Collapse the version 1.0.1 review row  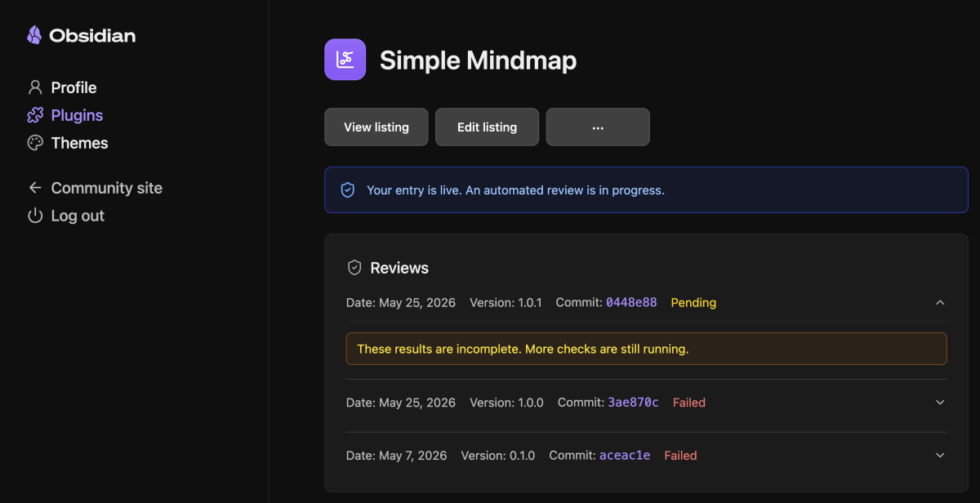click(x=940, y=302)
